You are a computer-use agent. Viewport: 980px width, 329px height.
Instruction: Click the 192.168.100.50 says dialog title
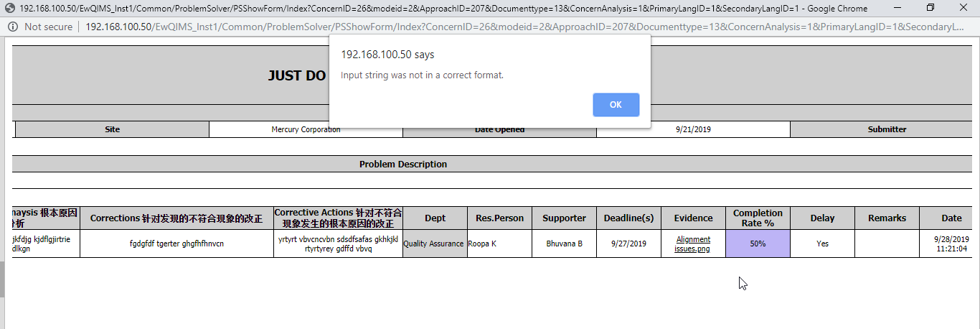click(x=387, y=55)
